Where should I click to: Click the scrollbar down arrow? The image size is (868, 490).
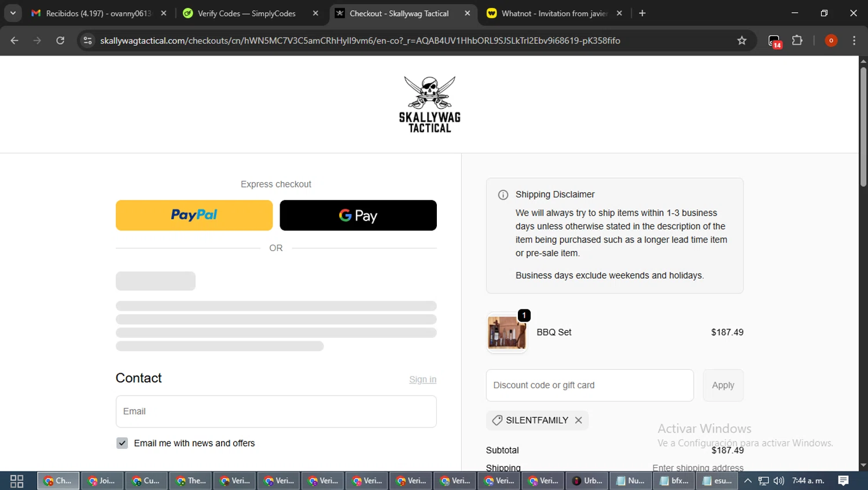coord(863,465)
